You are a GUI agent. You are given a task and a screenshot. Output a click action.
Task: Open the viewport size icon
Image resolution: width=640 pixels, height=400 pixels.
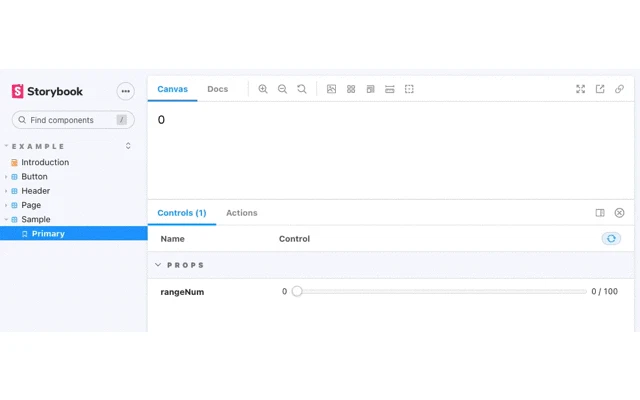pos(370,89)
